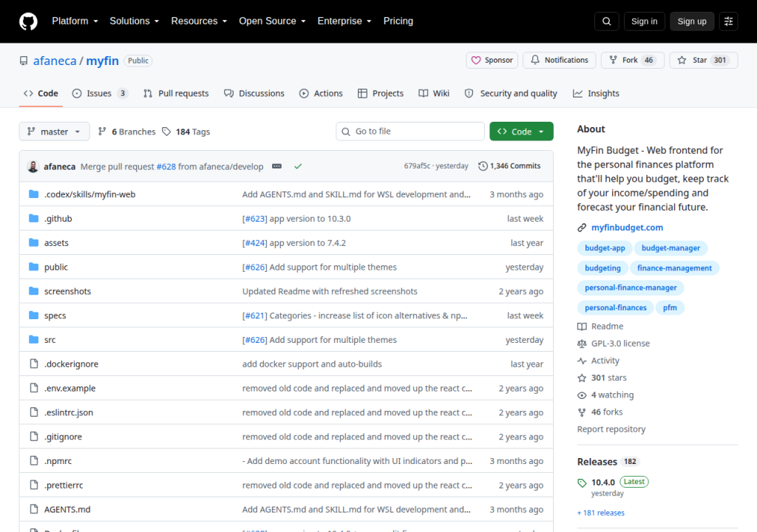Click the pulse icon beside Activity
The width and height of the screenshot is (757, 532).
tap(582, 361)
